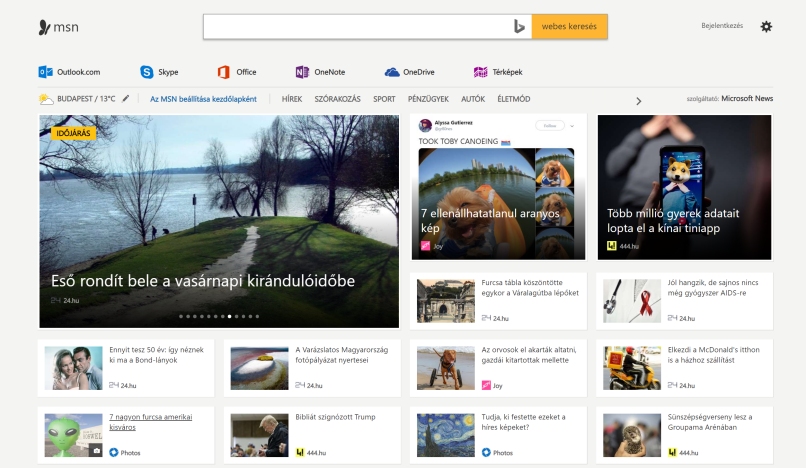Viewport: 806px width, 468px height.
Task: Open the Office icon
Action: [224, 72]
